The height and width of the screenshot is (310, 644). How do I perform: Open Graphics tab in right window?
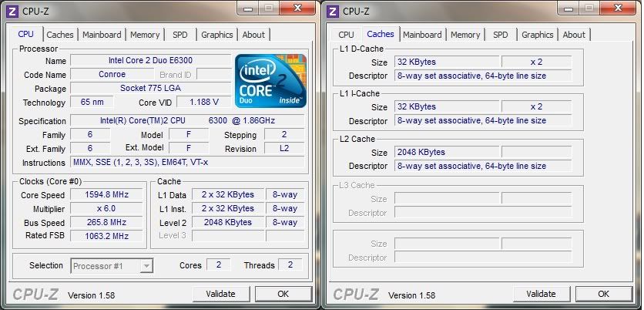pyautogui.click(x=537, y=35)
